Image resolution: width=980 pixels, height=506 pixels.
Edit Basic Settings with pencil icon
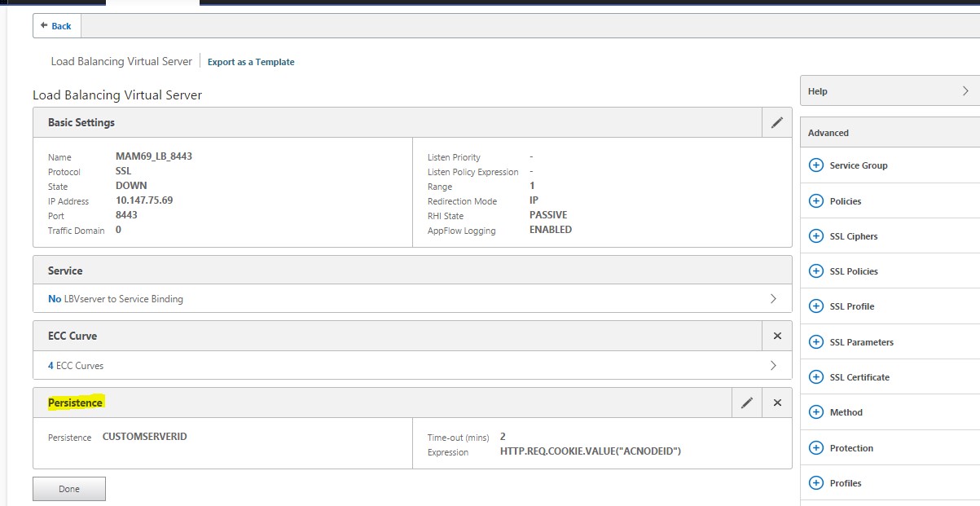[776, 122]
